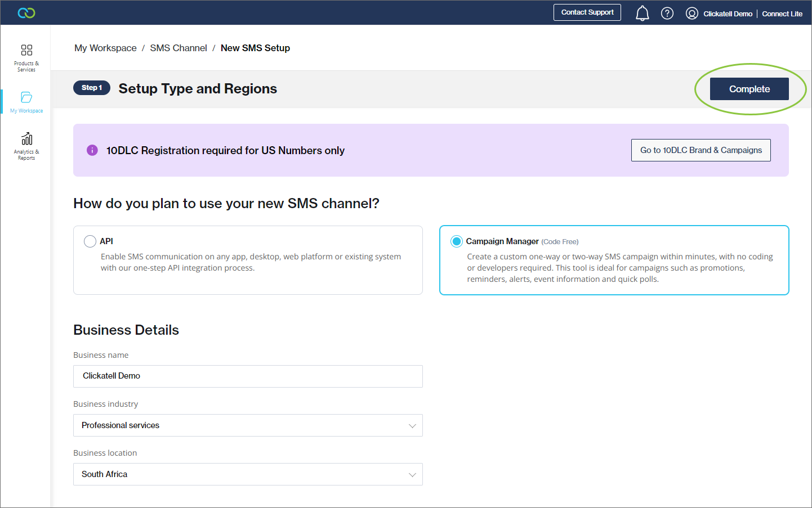Open the help question mark icon
Image resolution: width=812 pixels, height=508 pixels.
point(667,13)
